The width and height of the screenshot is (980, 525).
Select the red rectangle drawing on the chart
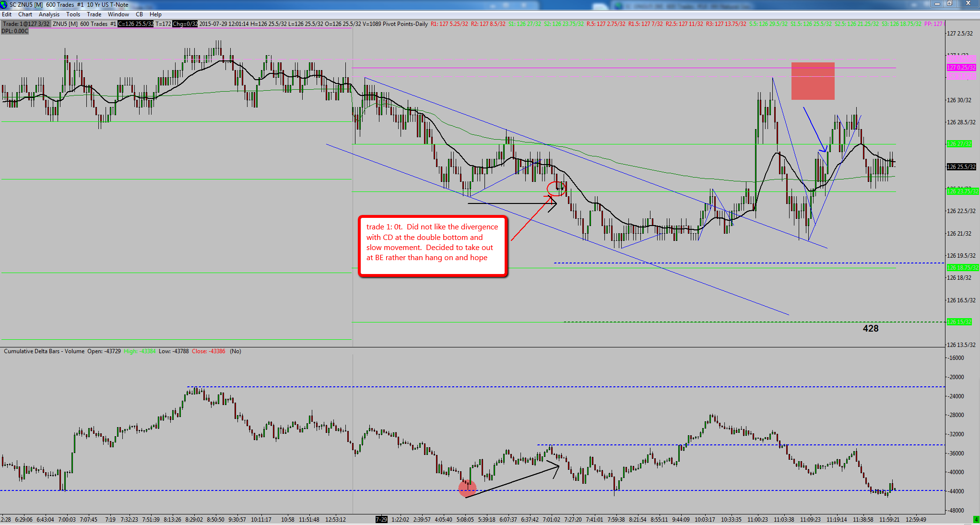(813, 81)
